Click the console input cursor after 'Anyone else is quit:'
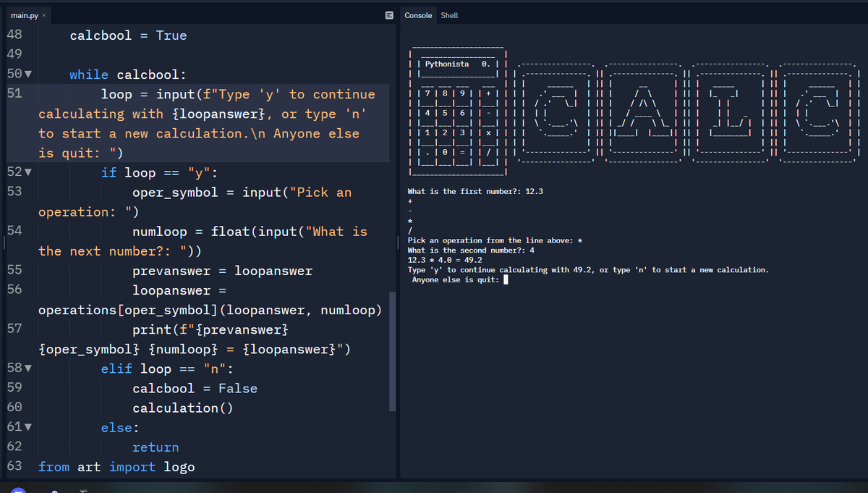This screenshot has height=493, width=868. coord(506,280)
